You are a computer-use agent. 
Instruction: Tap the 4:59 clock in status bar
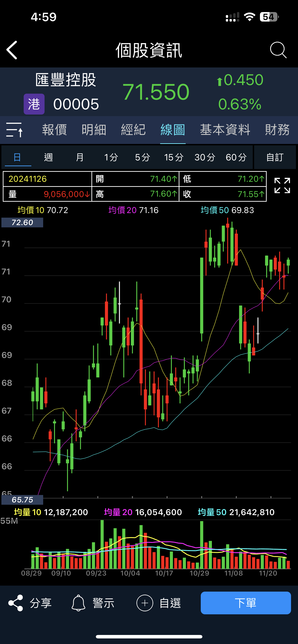click(44, 17)
